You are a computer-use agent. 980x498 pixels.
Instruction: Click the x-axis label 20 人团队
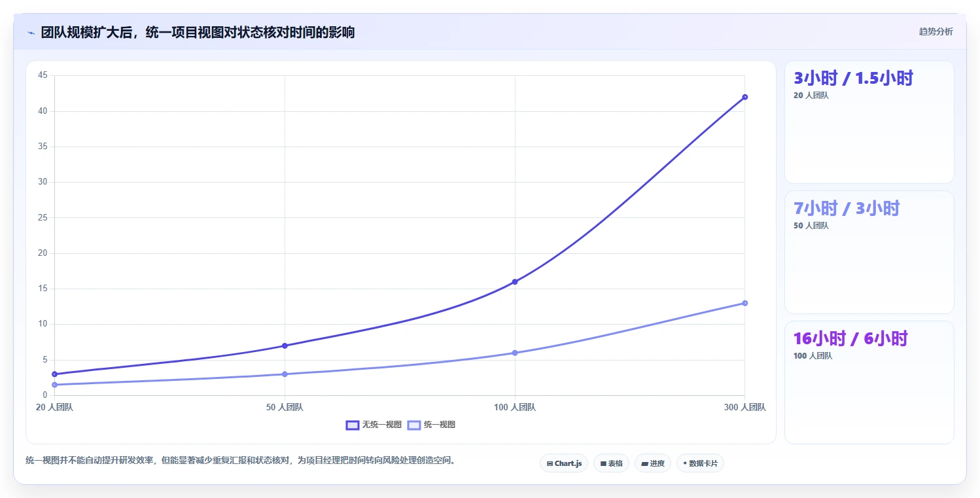click(55, 408)
